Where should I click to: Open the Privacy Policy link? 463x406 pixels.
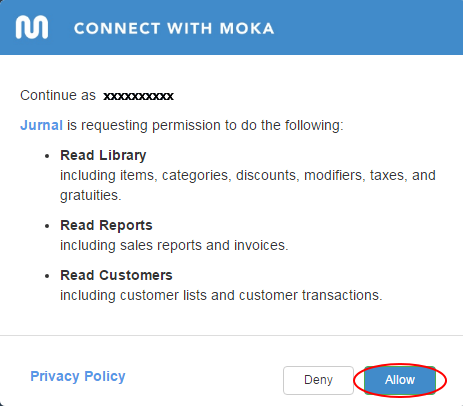pyautogui.click(x=78, y=376)
